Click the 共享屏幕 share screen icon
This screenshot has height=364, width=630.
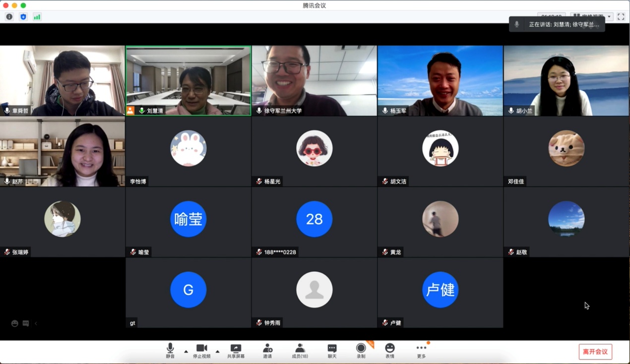click(x=236, y=351)
